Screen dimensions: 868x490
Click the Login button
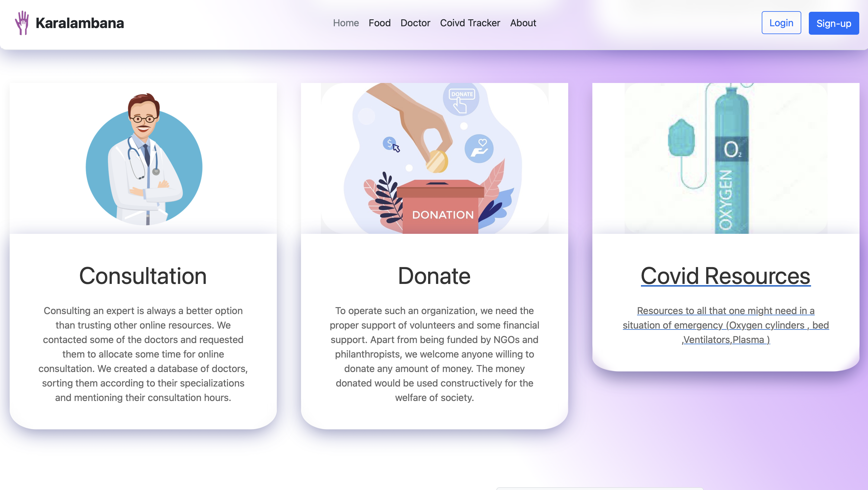click(781, 23)
